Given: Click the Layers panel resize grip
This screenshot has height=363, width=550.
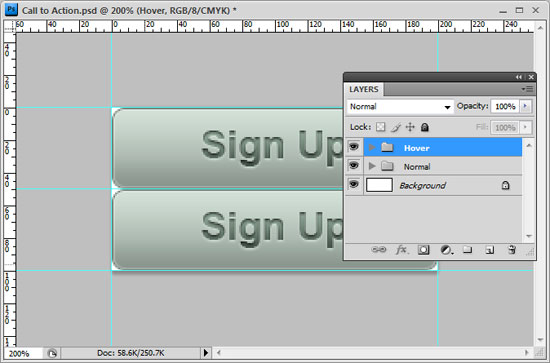Looking at the screenshot, I should pos(530,252).
